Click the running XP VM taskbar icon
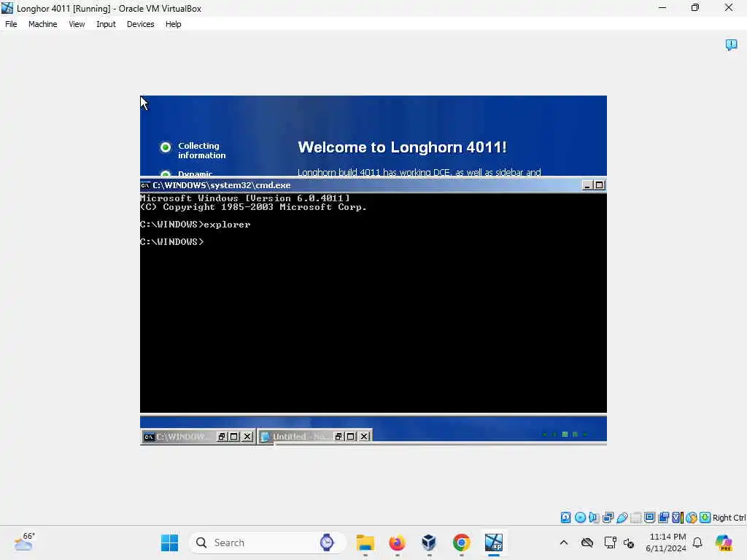 click(494, 542)
